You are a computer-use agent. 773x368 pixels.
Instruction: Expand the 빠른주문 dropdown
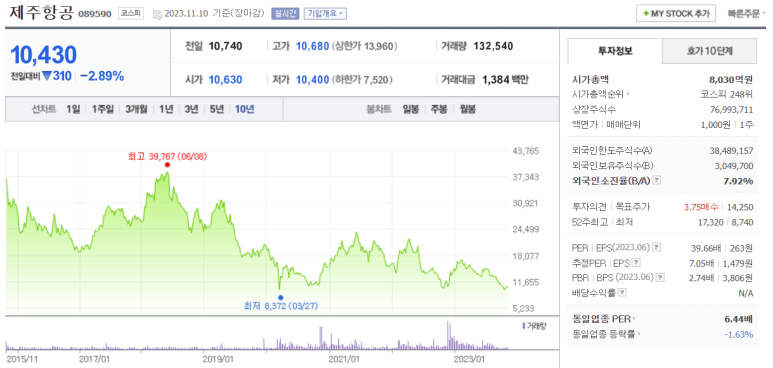click(747, 14)
